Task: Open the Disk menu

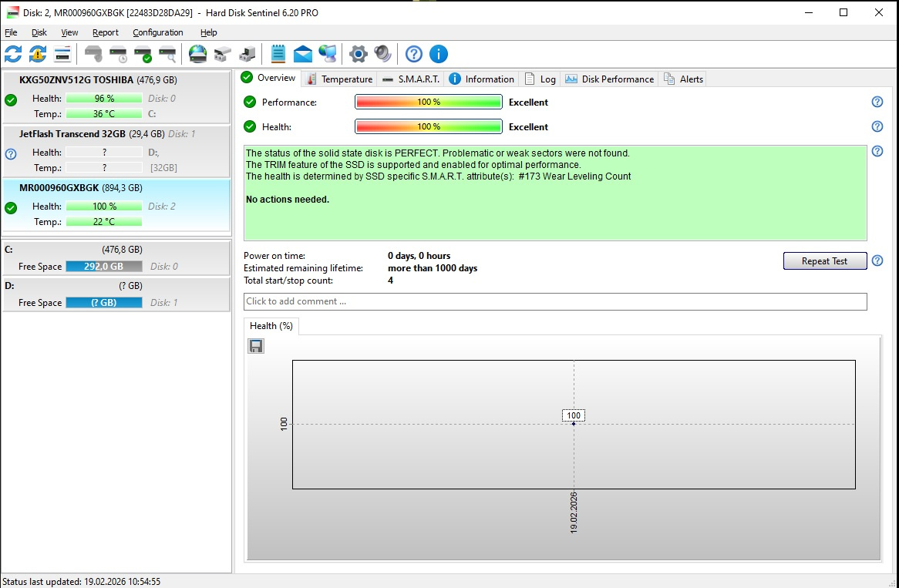Action: [x=39, y=32]
